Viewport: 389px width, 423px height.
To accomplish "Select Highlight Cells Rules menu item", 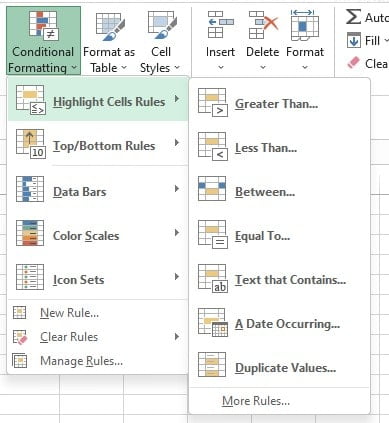I will point(98,100).
